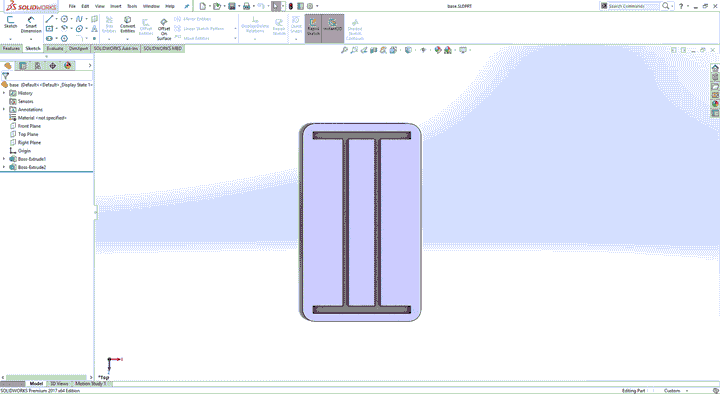Screen dimensions: 720x394
Task: Toggle the Rapid Sketch button
Action: pos(313,28)
